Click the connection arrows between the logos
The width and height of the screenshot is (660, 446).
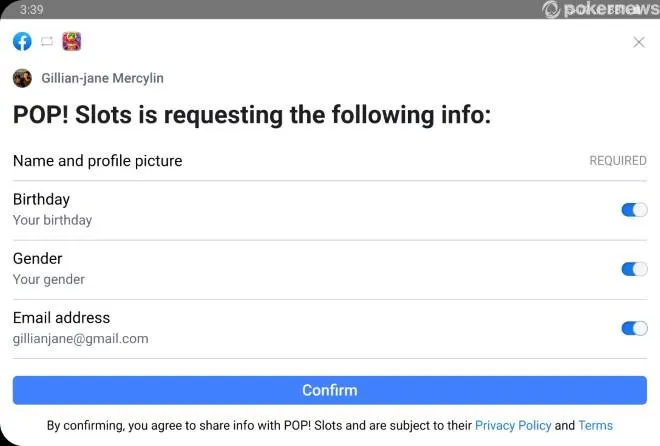click(x=47, y=41)
